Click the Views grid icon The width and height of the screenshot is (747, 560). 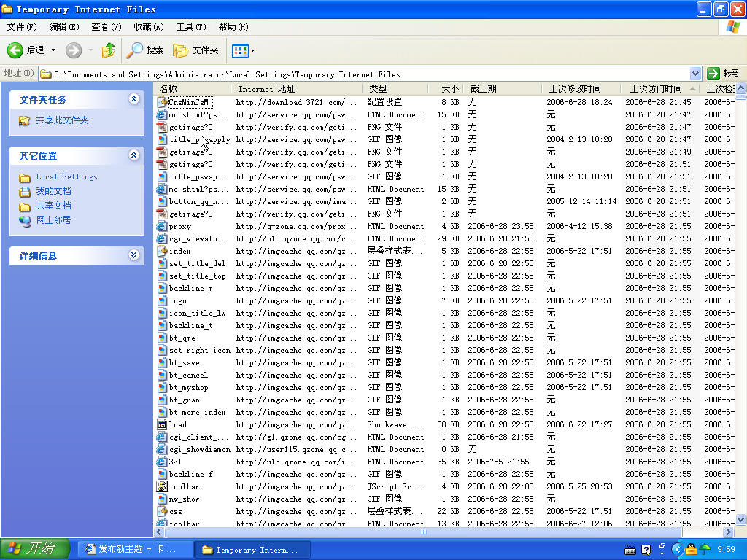(x=240, y=50)
